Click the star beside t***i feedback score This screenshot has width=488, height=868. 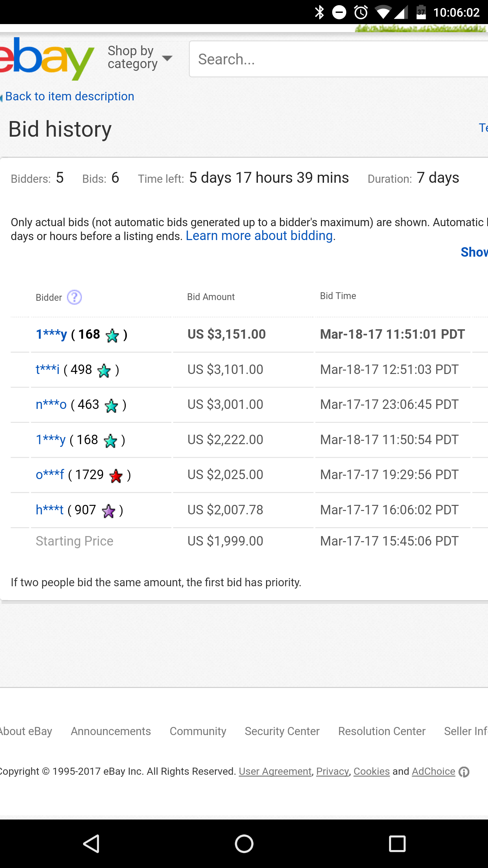tap(104, 371)
